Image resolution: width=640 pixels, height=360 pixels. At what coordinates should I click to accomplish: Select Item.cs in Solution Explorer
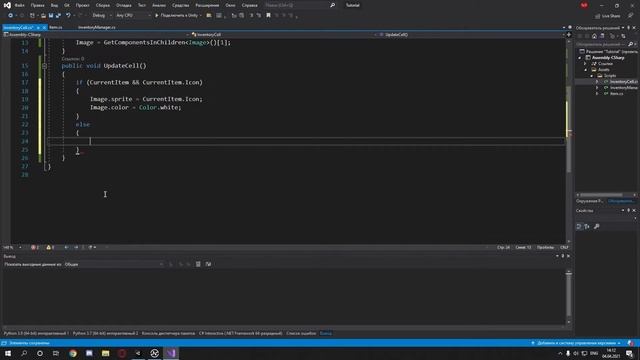click(616, 93)
